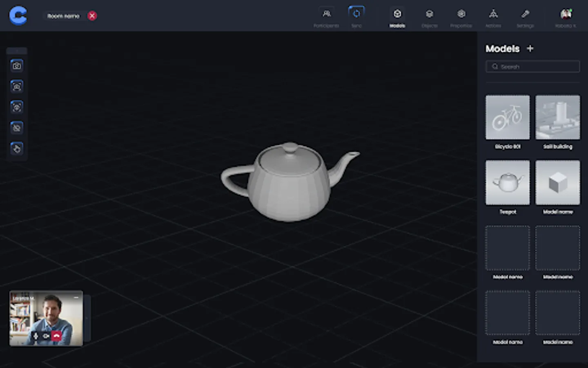Click the camera focus frame tool icon
The image size is (588, 368).
click(17, 86)
